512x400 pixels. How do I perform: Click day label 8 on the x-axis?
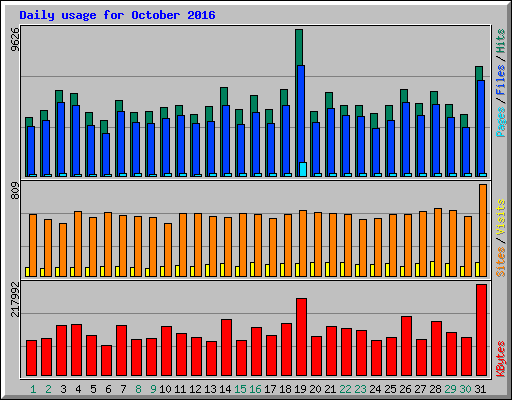pyautogui.click(x=138, y=389)
